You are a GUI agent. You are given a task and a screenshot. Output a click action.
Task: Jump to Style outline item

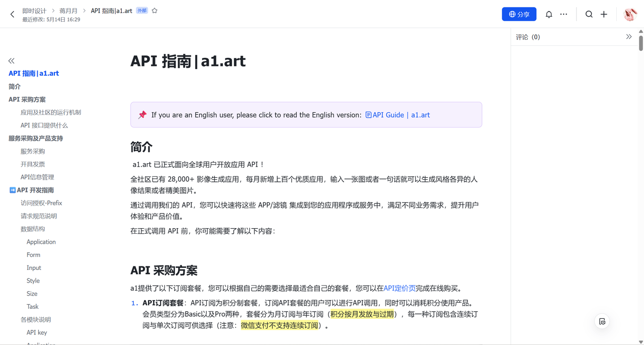click(x=33, y=281)
